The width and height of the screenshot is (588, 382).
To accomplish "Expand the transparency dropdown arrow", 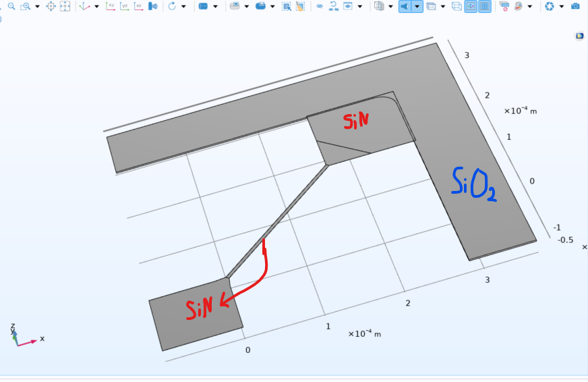I will tap(390, 6).
